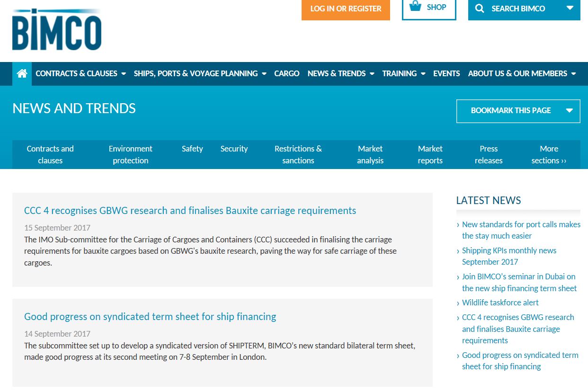Switch to the Market analysis section
588x392 pixels.
point(370,154)
